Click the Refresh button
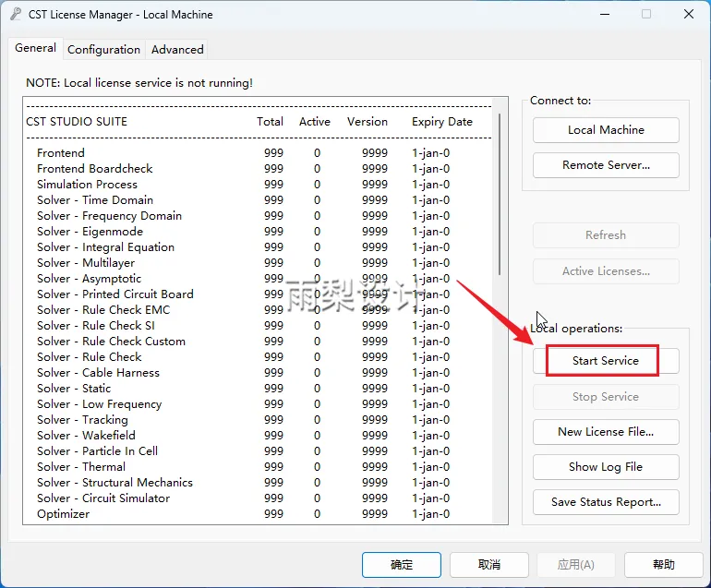The image size is (711, 588). (606, 235)
